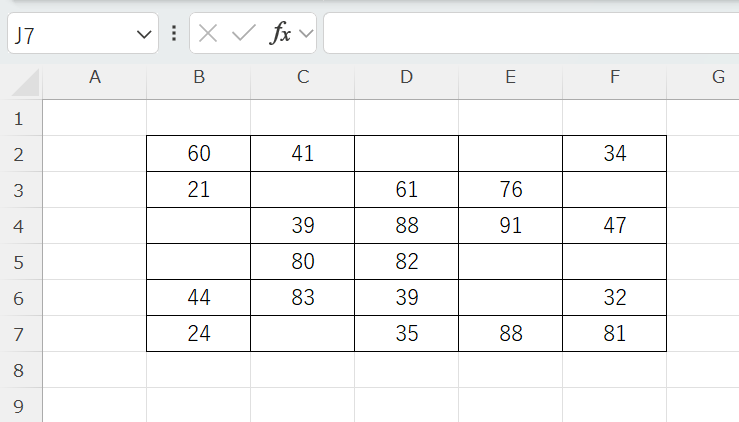This screenshot has width=739, height=422.
Task: Select column G header
Action: [717, 78]
